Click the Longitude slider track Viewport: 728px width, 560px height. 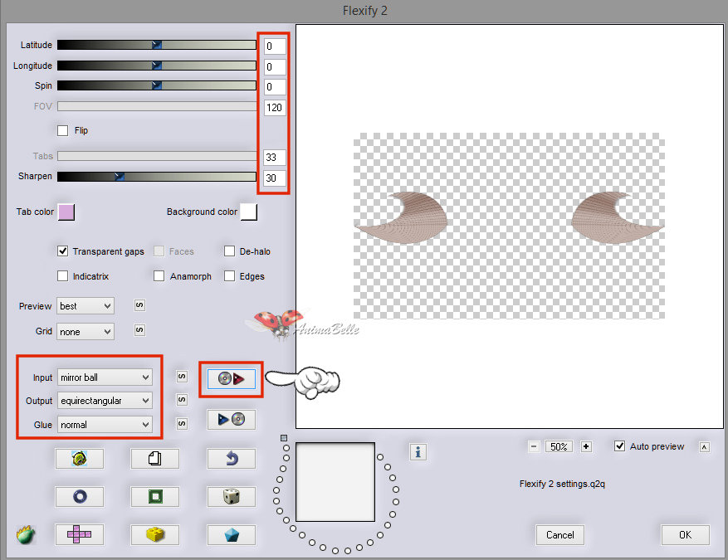click(x=157, y=66)
